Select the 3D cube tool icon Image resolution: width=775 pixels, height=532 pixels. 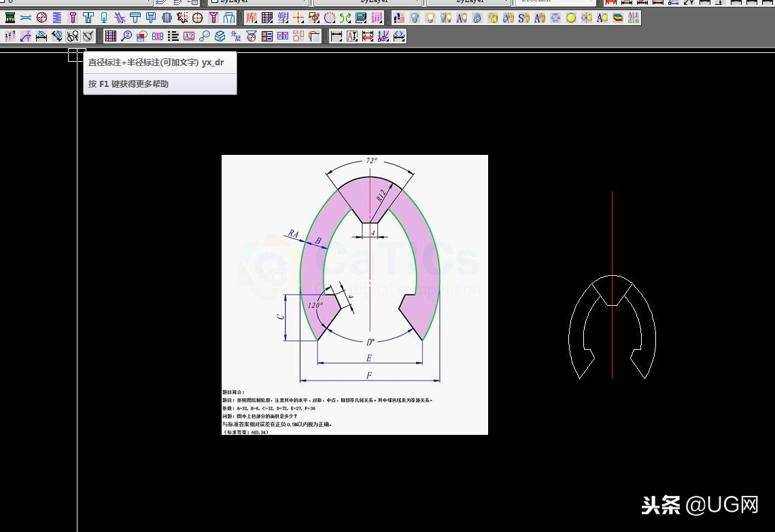coord(219,36)
